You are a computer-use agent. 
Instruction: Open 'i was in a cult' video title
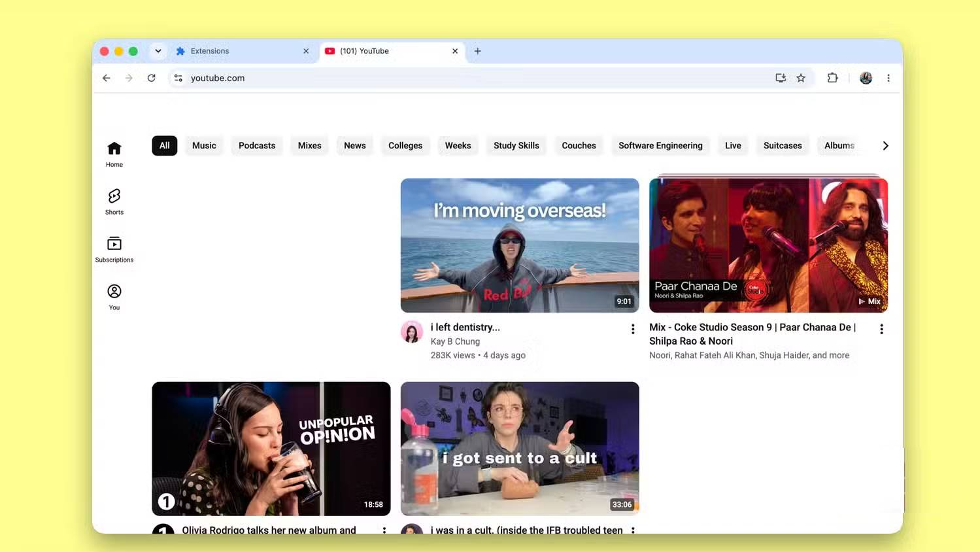pos(527,529)
